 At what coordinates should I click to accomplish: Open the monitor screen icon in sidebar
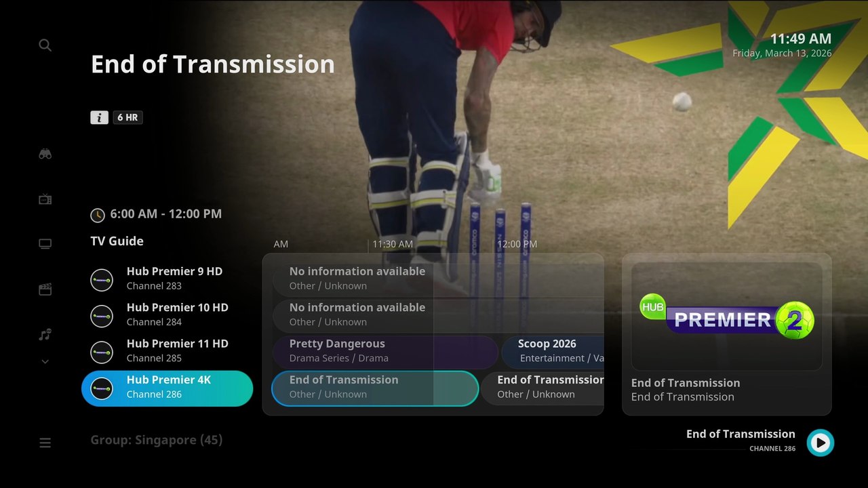[x=45, y=244]
